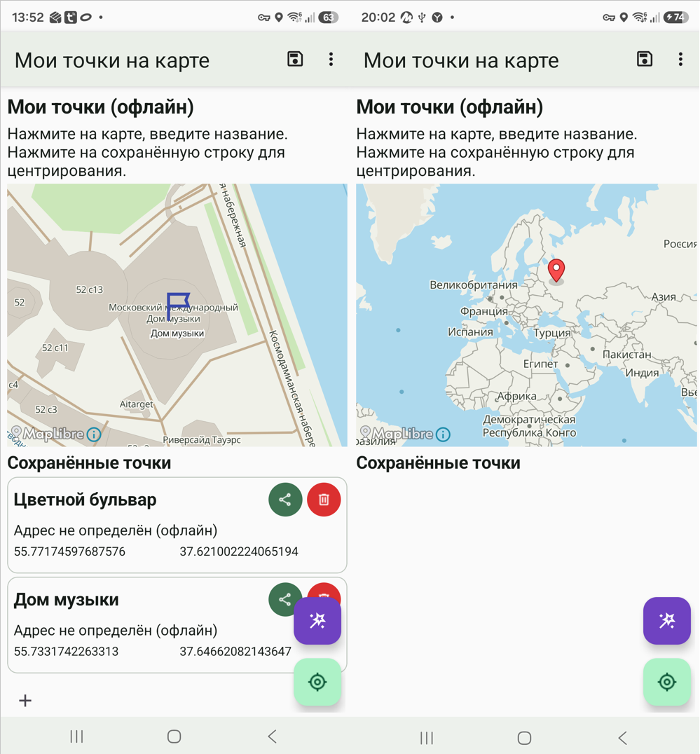Click Пакистан label on right map
This screenshot has height=754, width=700.
626,355
